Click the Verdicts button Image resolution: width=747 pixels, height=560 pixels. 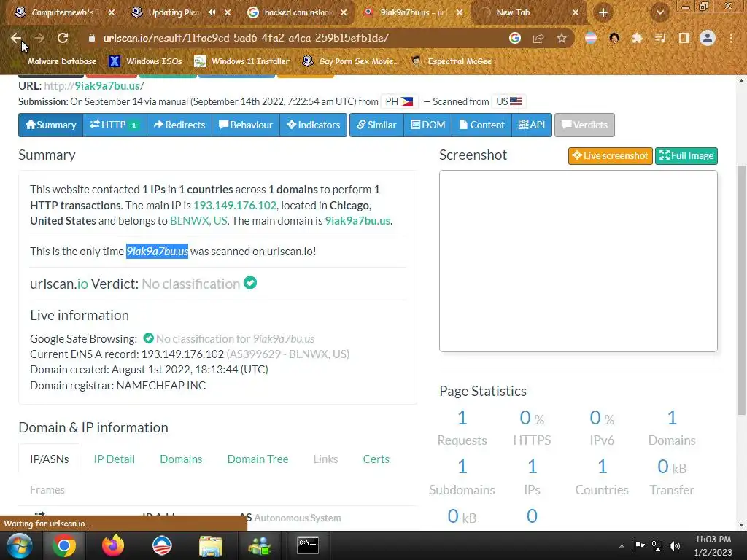(x=584, y=125)
